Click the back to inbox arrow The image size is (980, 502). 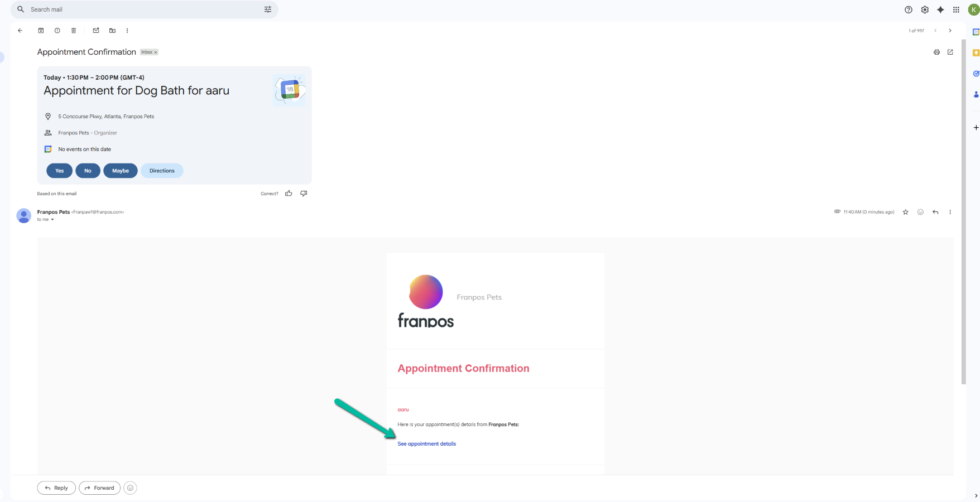[20, 31]
